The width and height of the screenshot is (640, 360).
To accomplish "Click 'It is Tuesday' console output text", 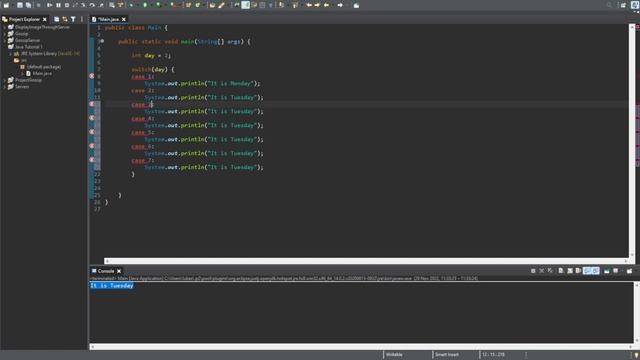I will point(112,286).
